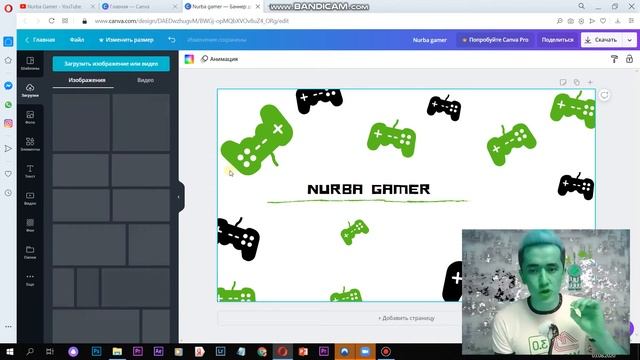This screenshot has width=640, height=360.
Task: Click the Попробуйте Canva Pro button
Action: tap(495, 40)
